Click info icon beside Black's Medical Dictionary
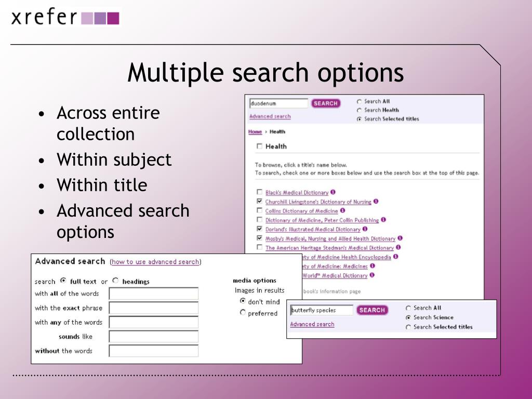Image resolution: width=532 pixels, height=399 pixels. point(333,192)
